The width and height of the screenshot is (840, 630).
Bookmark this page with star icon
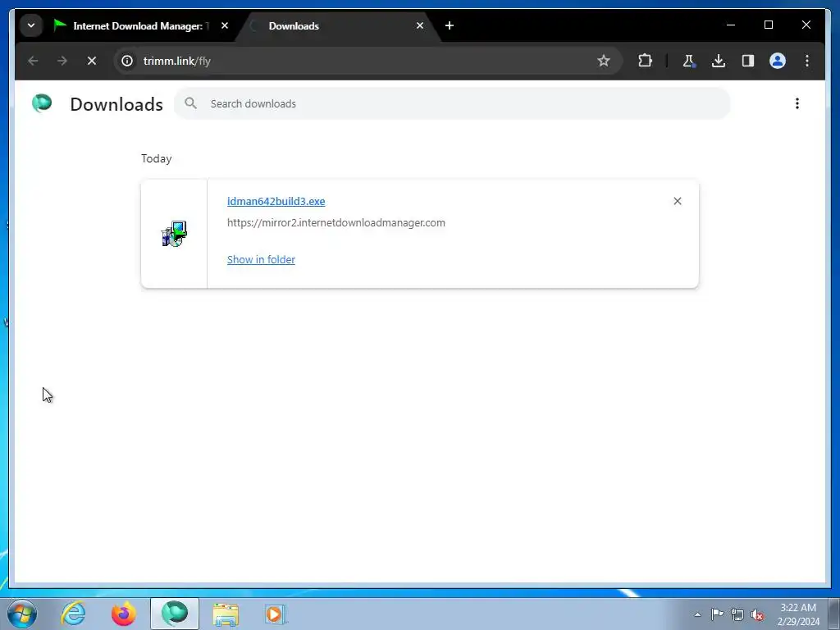pos(604,61)
